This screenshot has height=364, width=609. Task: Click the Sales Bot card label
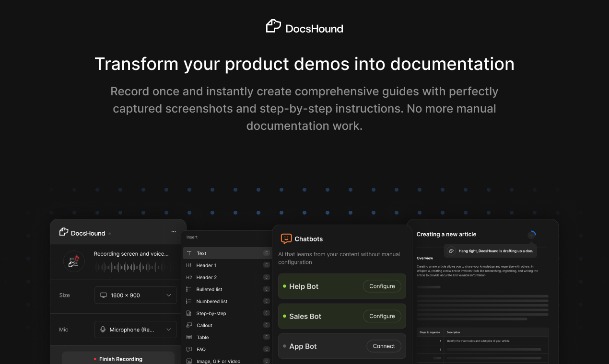click(x=305, y=316)
